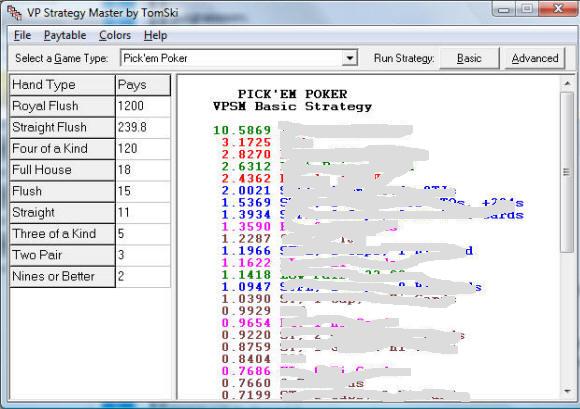This screenshot has height=409, width=580.
Task: Select the Two Pair row label
Action: tap(62, 255)
